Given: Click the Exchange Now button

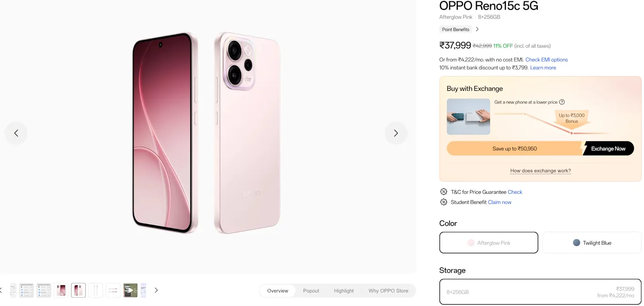Looking at the screenshot, I should (608, 148).
